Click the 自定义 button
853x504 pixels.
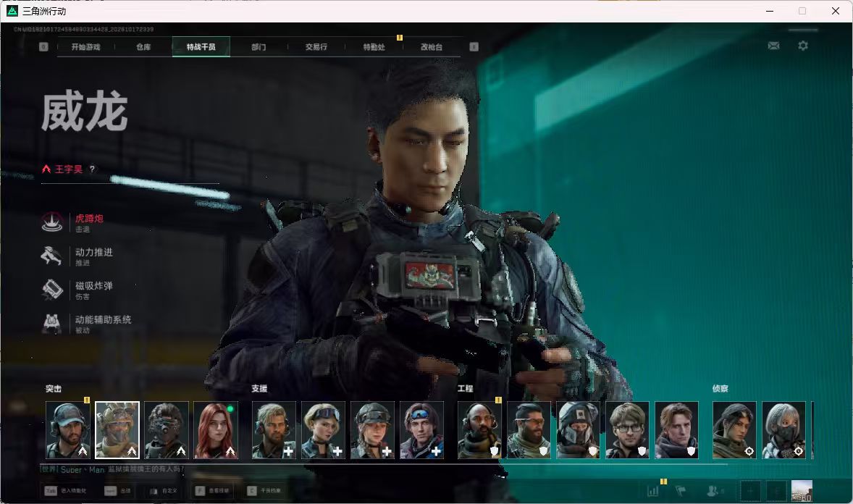click(163, 491)
